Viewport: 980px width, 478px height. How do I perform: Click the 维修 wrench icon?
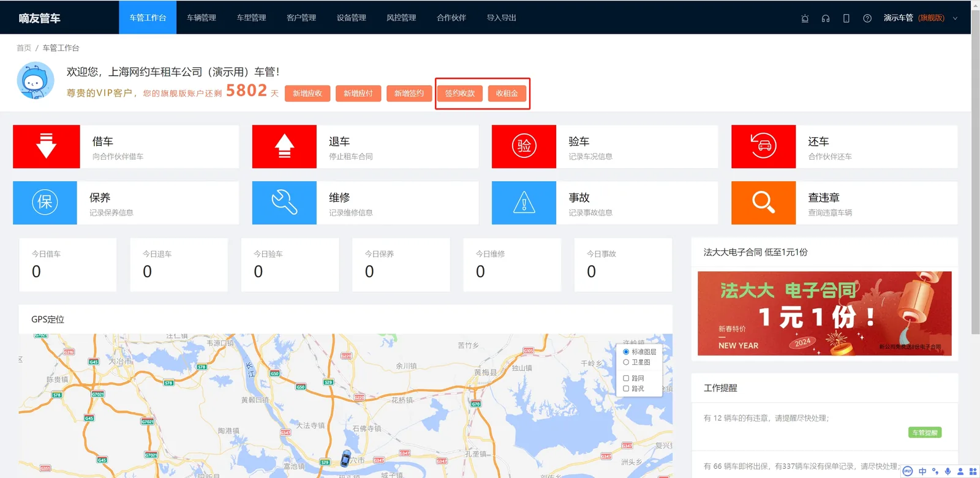click(x=284, y=203)
